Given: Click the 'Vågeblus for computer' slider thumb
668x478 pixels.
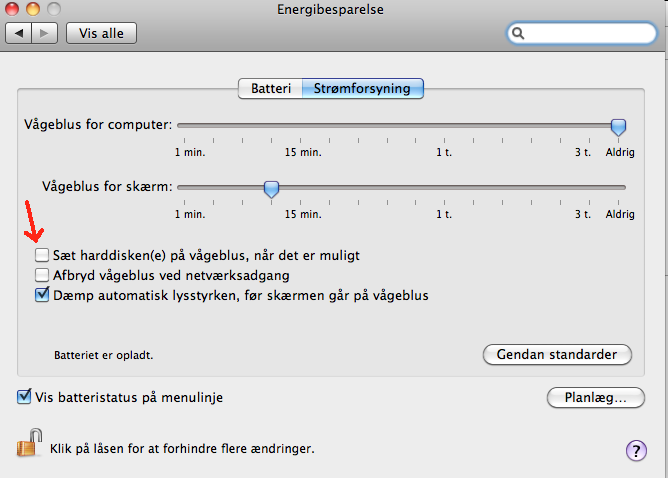Looking at the screenshot, I should [618, 127].
